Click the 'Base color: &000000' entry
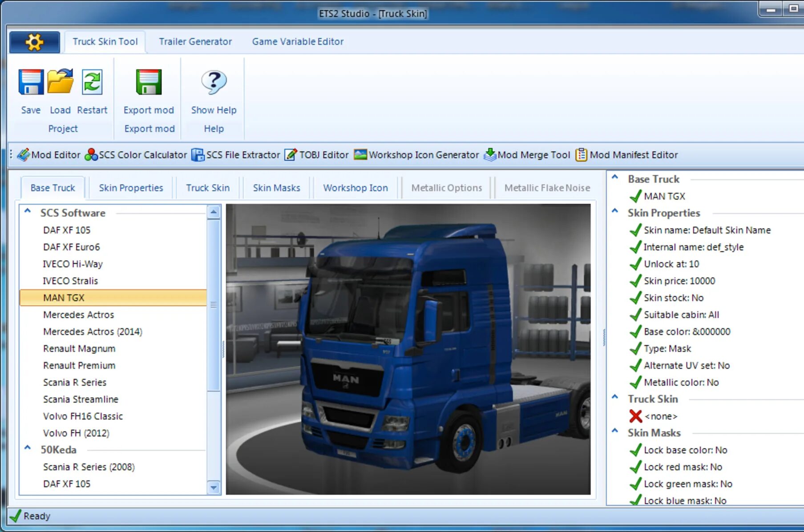This screenshot has width=804, height=532. point(687,331)
